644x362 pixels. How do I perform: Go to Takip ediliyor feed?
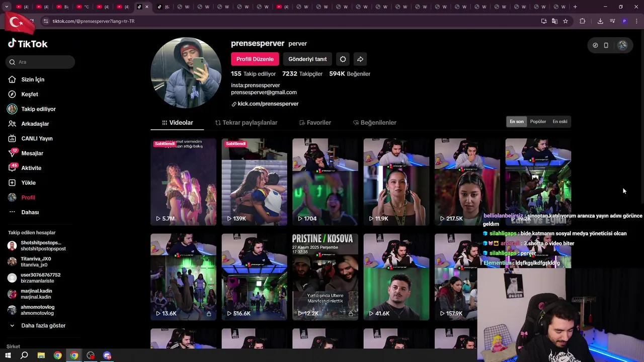[x=38, y=109]
